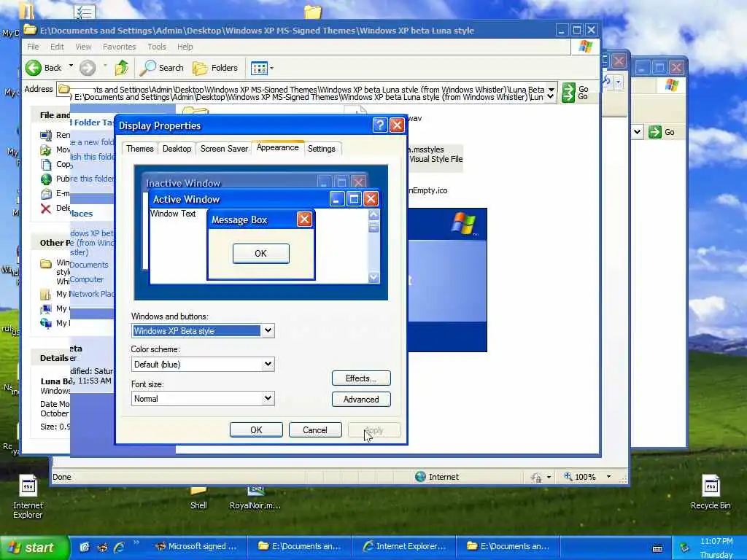Screen dimensions: 747x560
Task: Open the start menu
Action: [x=35, y=548]
